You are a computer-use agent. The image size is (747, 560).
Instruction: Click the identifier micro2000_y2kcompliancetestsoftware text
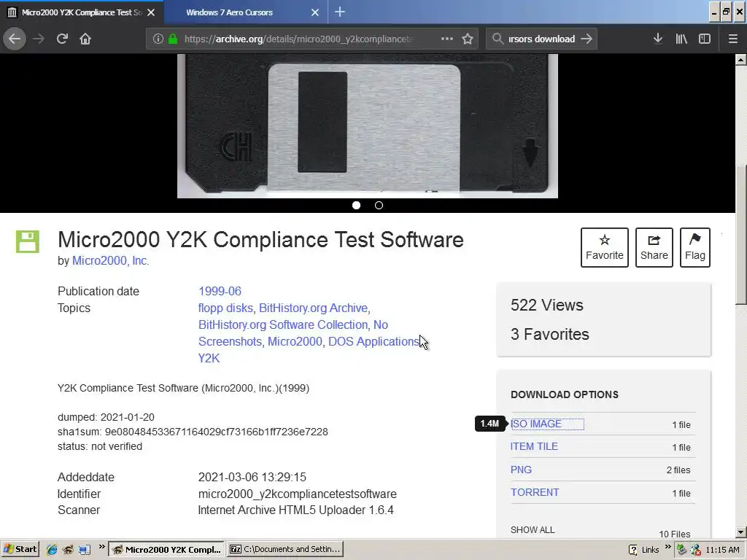click(x=298, y=494)
